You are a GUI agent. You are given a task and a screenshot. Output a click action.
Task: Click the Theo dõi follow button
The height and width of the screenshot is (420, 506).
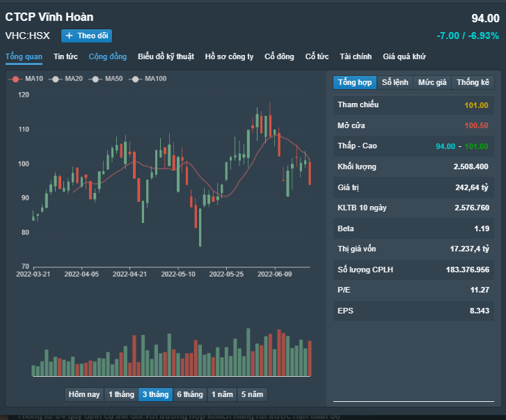pos(86,36)
